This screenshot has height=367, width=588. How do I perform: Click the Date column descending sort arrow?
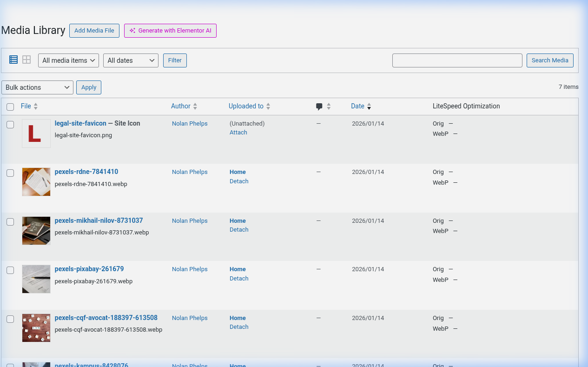pos(369,108)
